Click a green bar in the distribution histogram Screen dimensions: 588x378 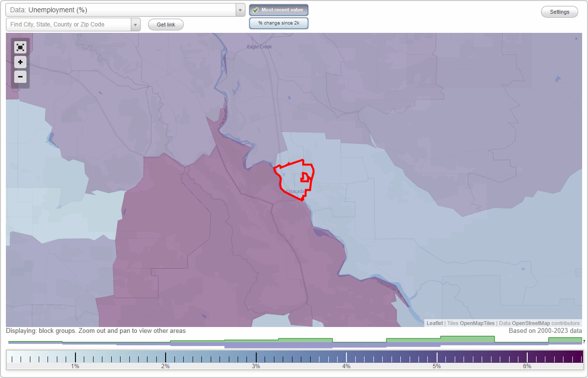coord(305,339)
